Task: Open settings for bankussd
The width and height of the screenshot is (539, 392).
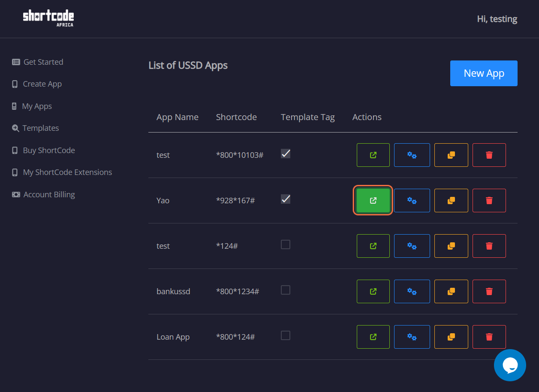Action: click(x=412, y=291)
